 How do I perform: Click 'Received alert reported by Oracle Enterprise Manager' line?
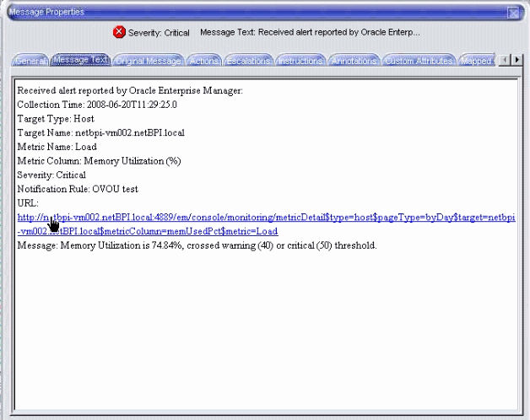tap(130, 90)
